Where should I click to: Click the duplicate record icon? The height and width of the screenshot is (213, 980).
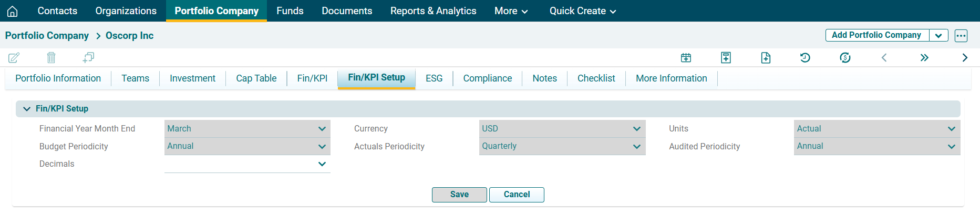(x=88, y=57)
